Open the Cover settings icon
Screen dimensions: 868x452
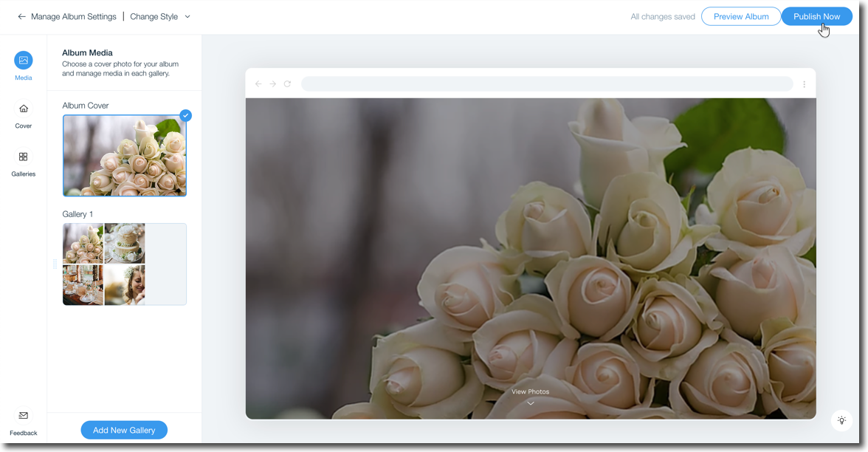pos(24,109)
